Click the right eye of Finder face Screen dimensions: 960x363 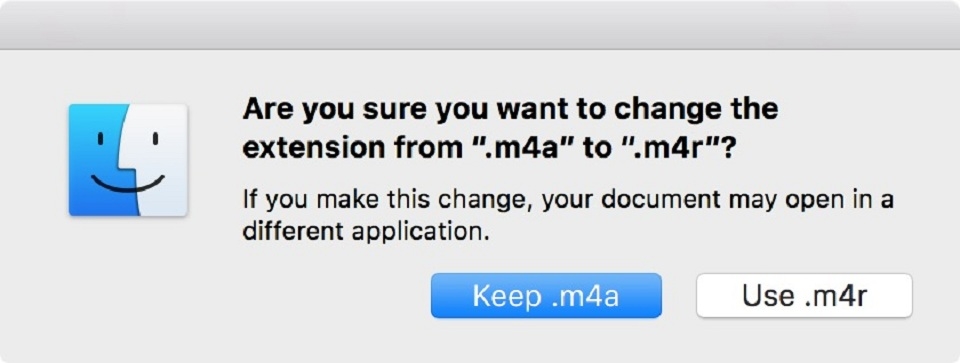tap(155, 139)
